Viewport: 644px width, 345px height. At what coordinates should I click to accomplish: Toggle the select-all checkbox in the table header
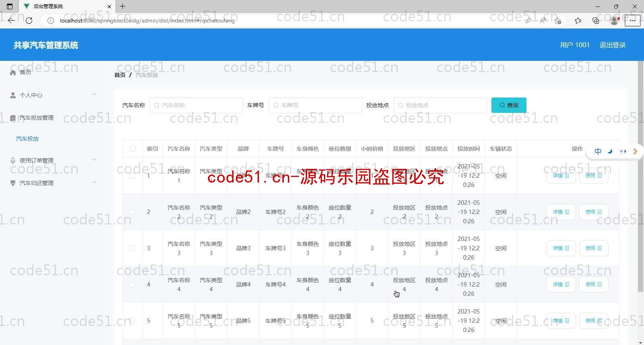[x=133, y=149]
